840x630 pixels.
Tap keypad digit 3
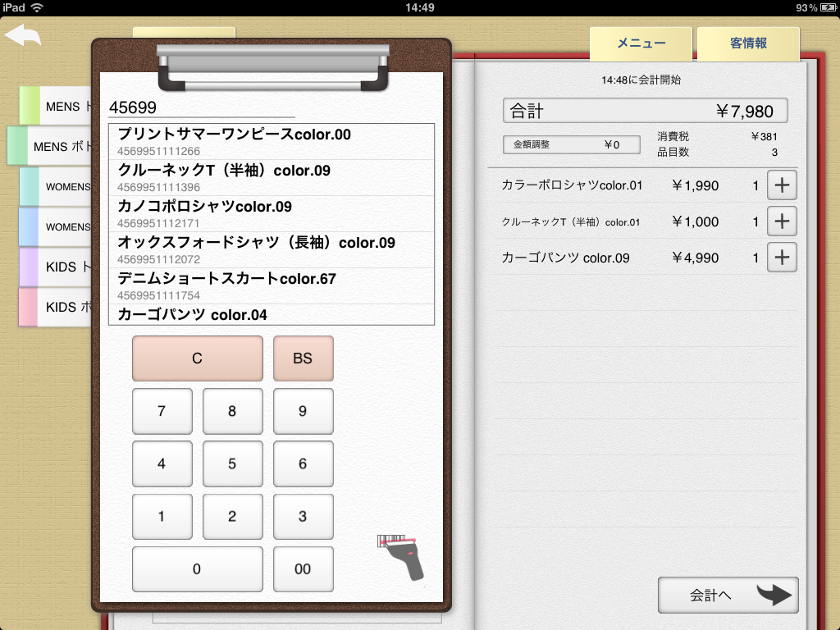(304, 517)
